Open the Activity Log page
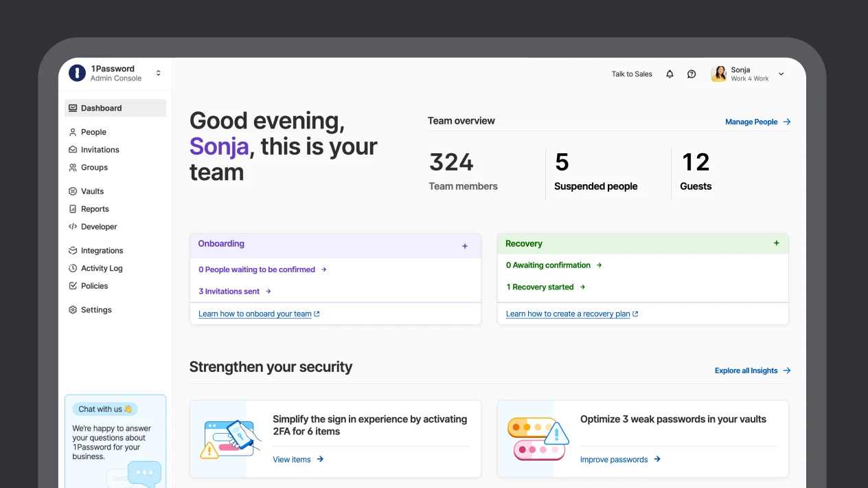 (102, 268)
